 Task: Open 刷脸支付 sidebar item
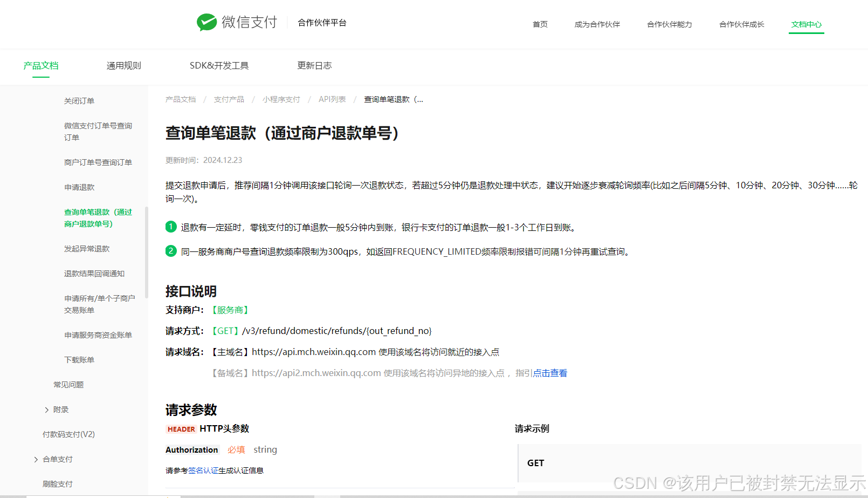(58, 484)
